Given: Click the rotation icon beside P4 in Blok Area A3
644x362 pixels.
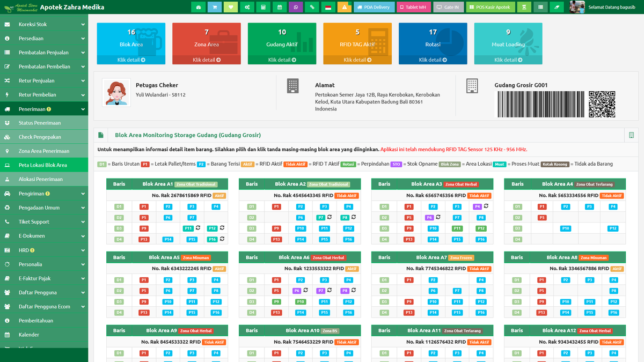Looking at the screenshot, I should point(486,205).
